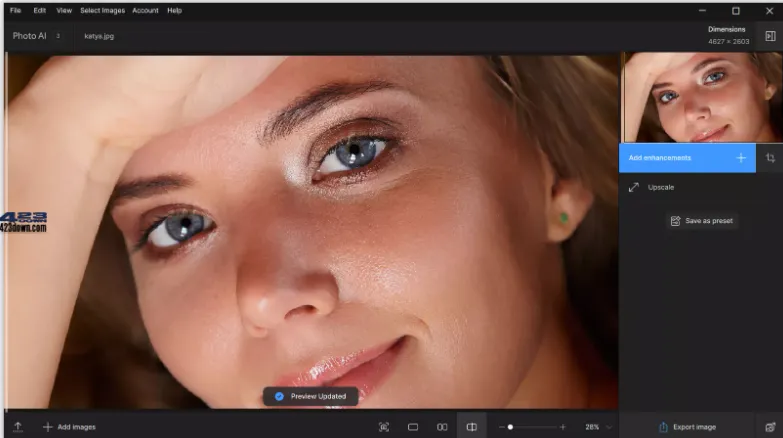
Task: Click the export settings icon at bottom right
Action: [x=770, y=427]
